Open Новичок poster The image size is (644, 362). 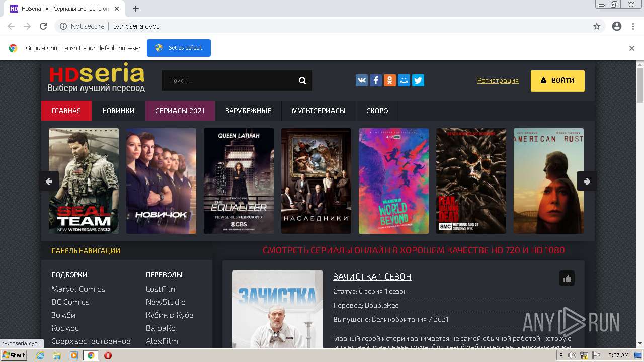(x=161, y=181)
